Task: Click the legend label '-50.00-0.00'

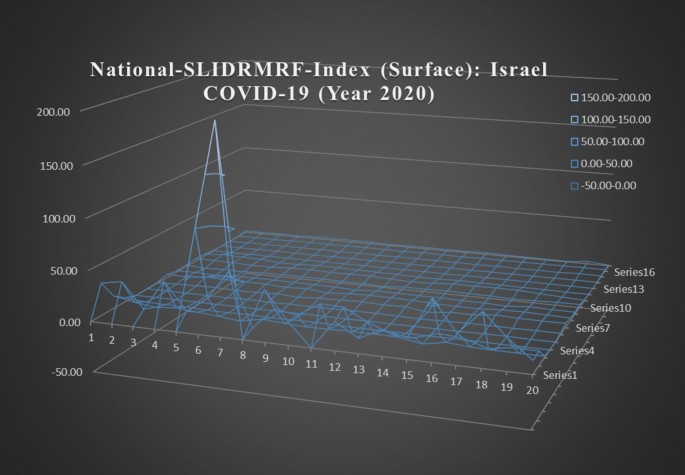Action: click(608, 185)
